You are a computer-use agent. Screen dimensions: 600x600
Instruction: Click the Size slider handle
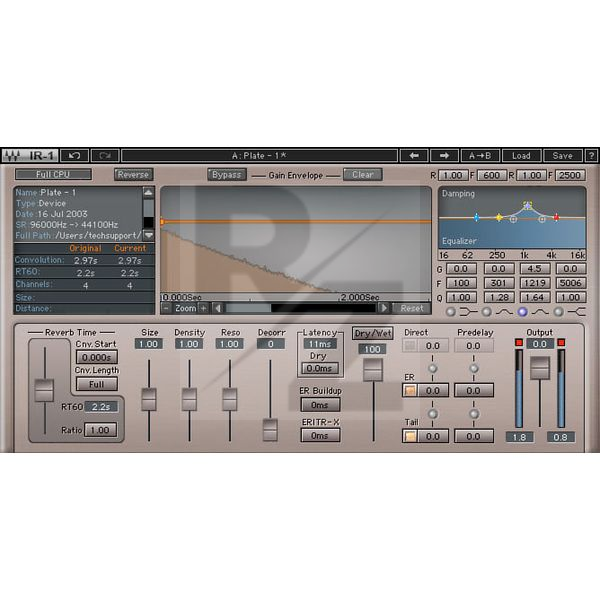coord(149,399)
